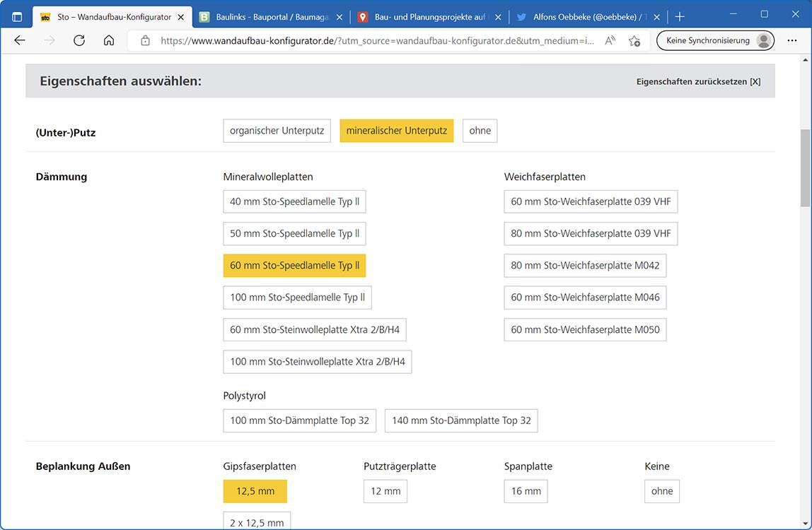Click the Spanplatte heading
812x530 pixels.
click(x=528, y=466)
